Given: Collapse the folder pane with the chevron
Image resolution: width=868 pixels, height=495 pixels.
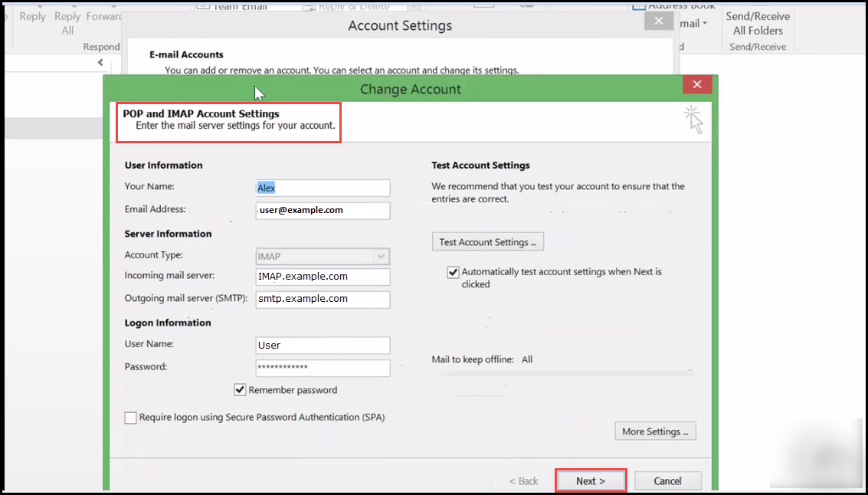Looking at the screenshot, I should click(100, 62).
